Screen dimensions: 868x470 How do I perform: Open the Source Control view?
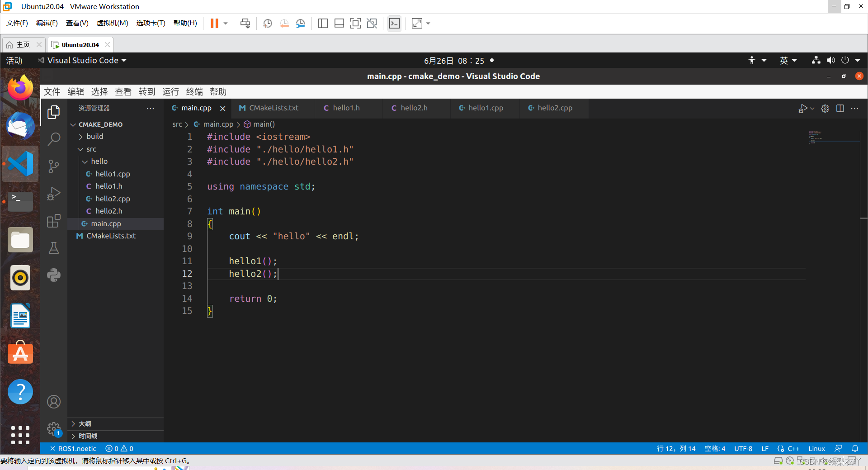[x=54, y=166]
